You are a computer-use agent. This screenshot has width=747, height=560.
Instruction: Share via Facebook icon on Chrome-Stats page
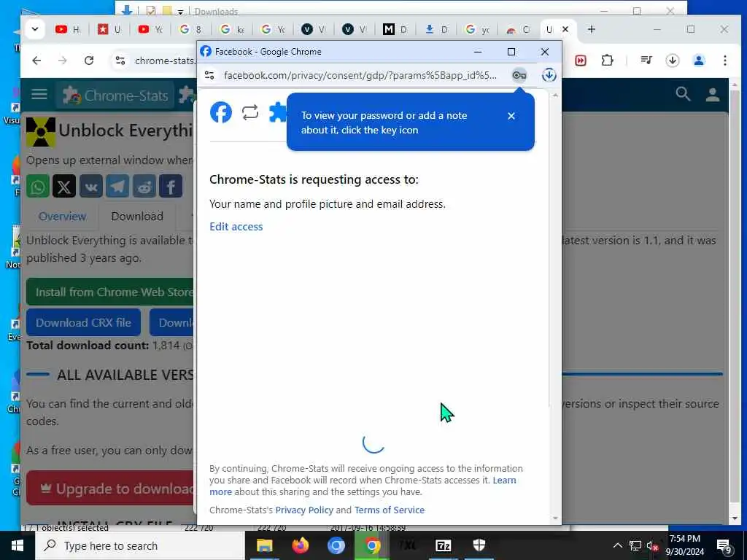click(171, 186)
